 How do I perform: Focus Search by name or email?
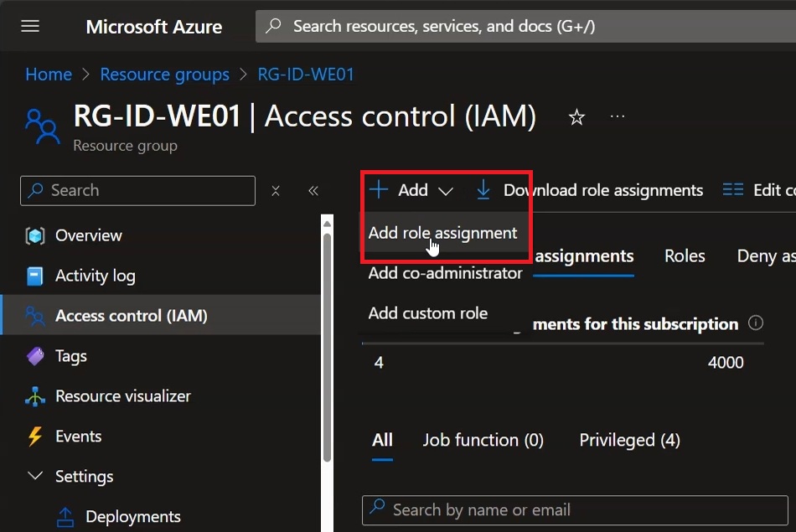(575, 510)
